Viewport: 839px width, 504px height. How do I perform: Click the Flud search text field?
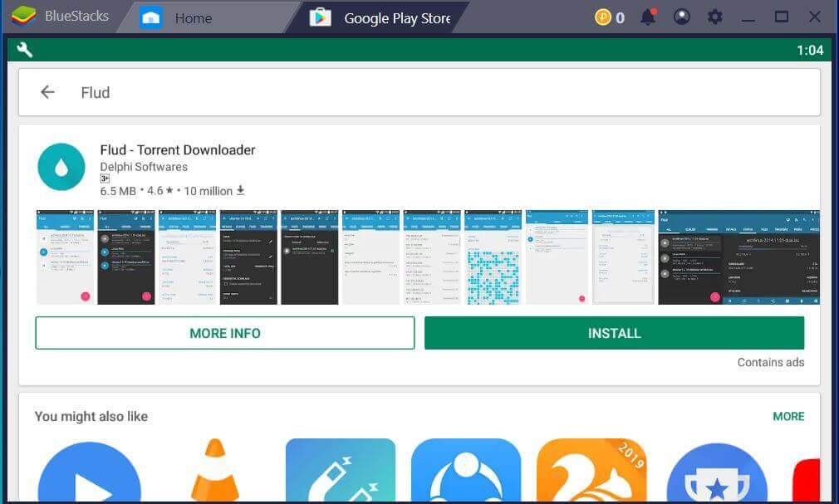[x=415, y=92]
